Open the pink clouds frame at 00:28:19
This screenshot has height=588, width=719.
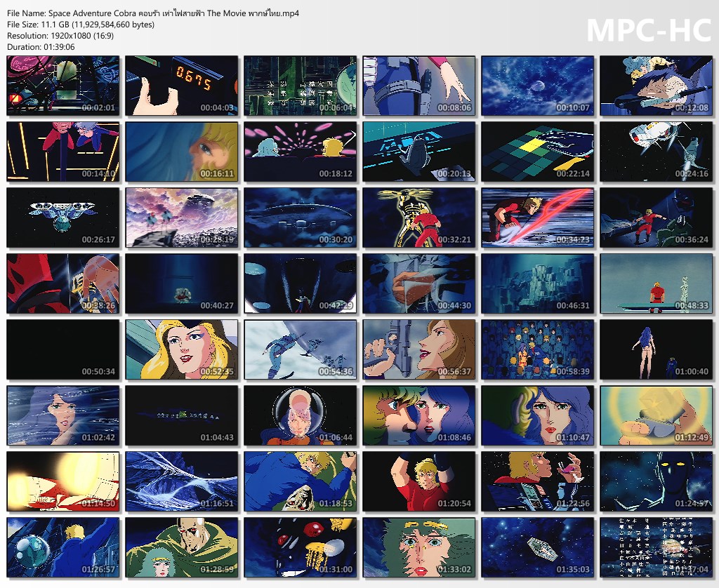point(182,218)
